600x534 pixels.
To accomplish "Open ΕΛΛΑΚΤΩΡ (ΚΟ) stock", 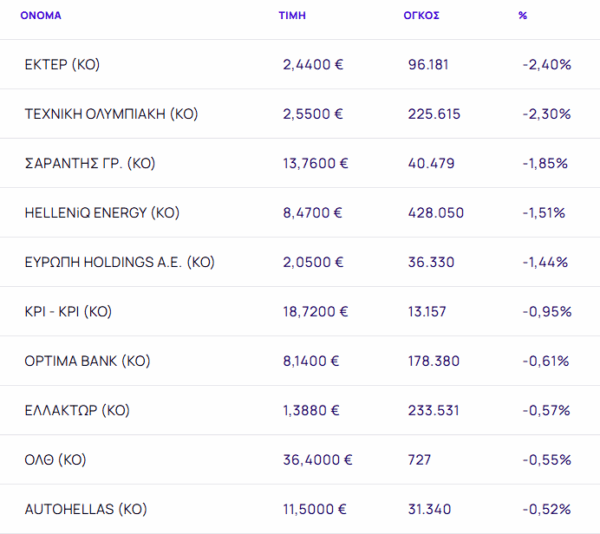I will [77, 410].
